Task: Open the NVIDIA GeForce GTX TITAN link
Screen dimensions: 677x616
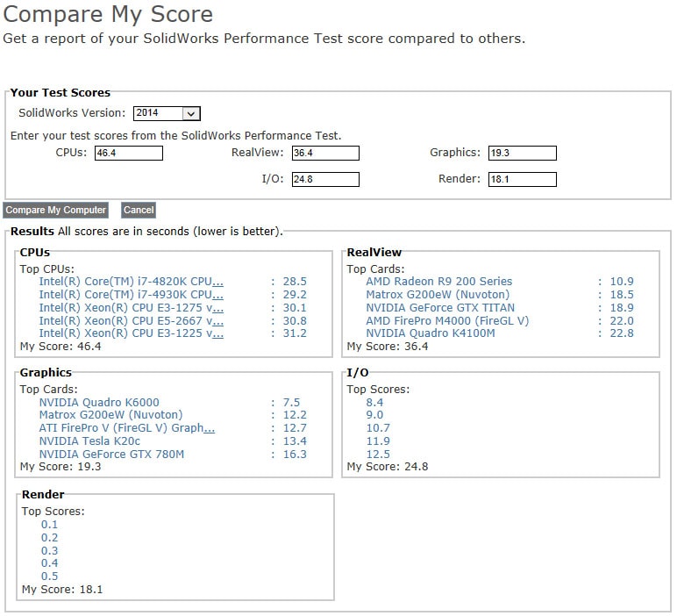Action: (x=440, y=308)
